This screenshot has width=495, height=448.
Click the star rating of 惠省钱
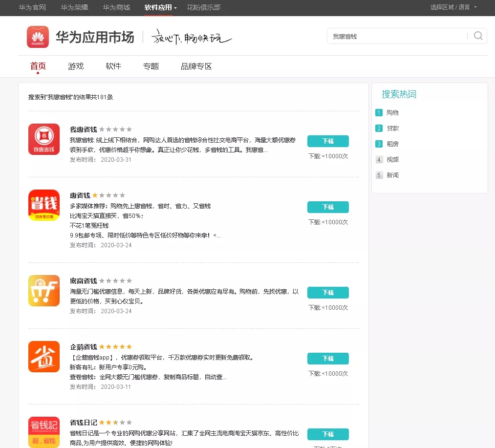pos(108,195)
